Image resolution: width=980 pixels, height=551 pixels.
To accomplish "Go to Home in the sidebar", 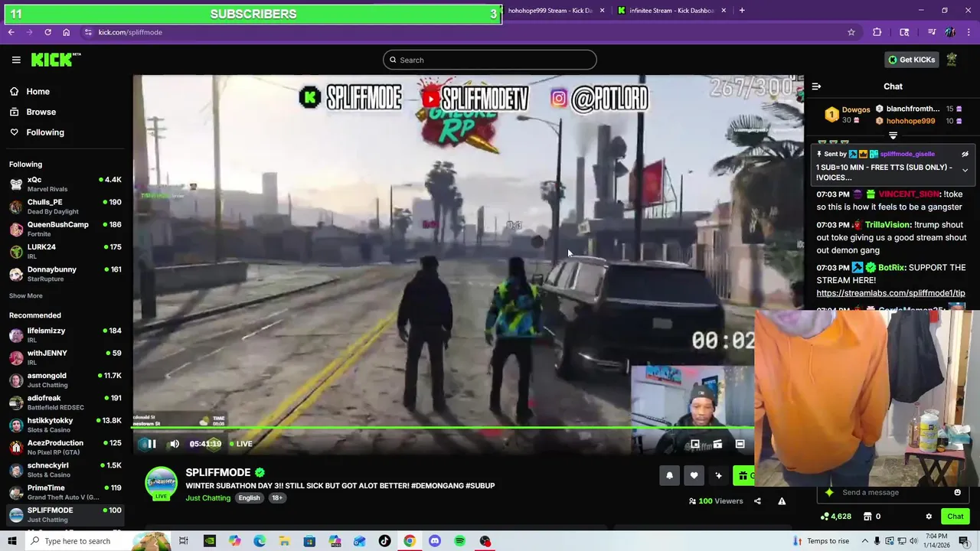I will [x=38, y=92].
